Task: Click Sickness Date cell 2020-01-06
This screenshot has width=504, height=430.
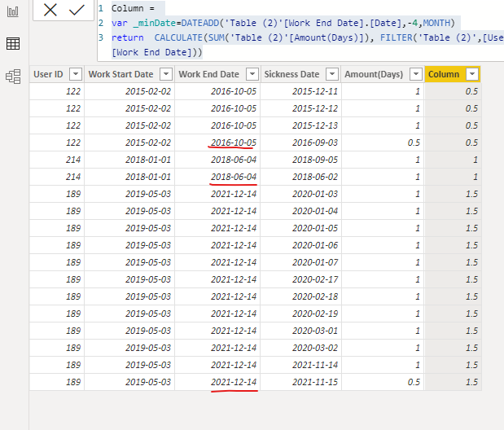Action: point(301,245)
